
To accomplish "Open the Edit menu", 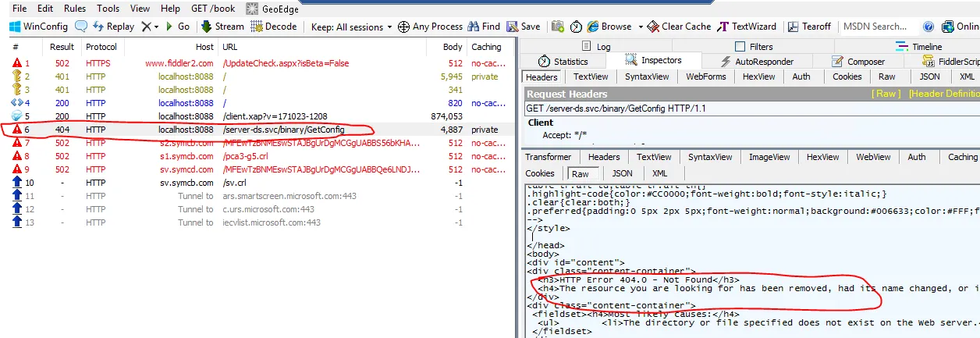I will 45,9.
